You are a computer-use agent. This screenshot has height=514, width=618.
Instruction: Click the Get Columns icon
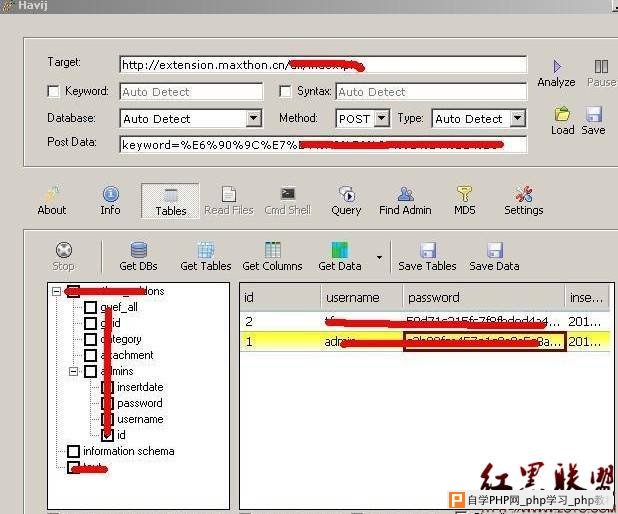tap(273, 250)
